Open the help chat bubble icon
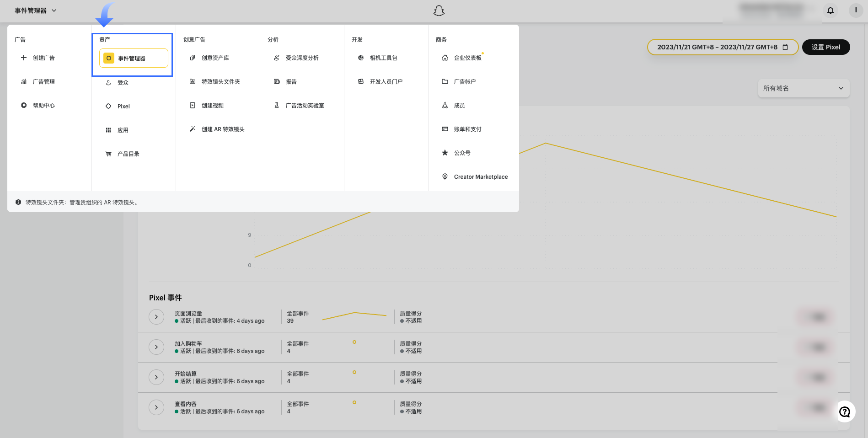 [845, 412]
